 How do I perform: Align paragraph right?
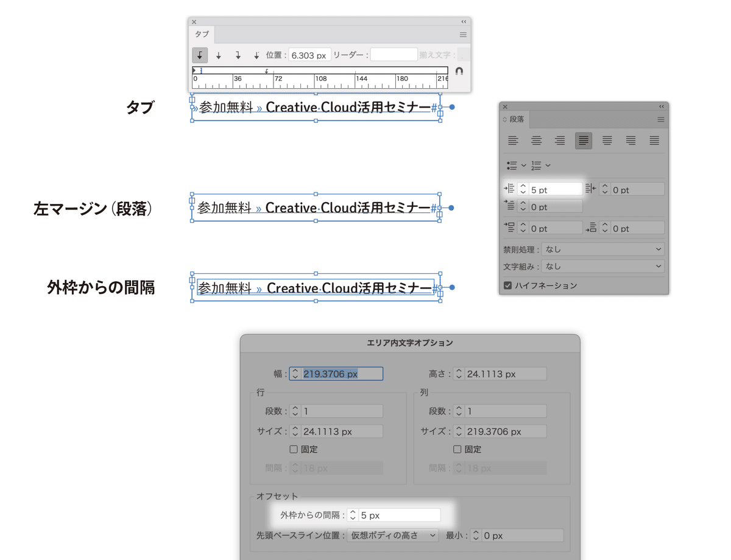coord(560,141)
